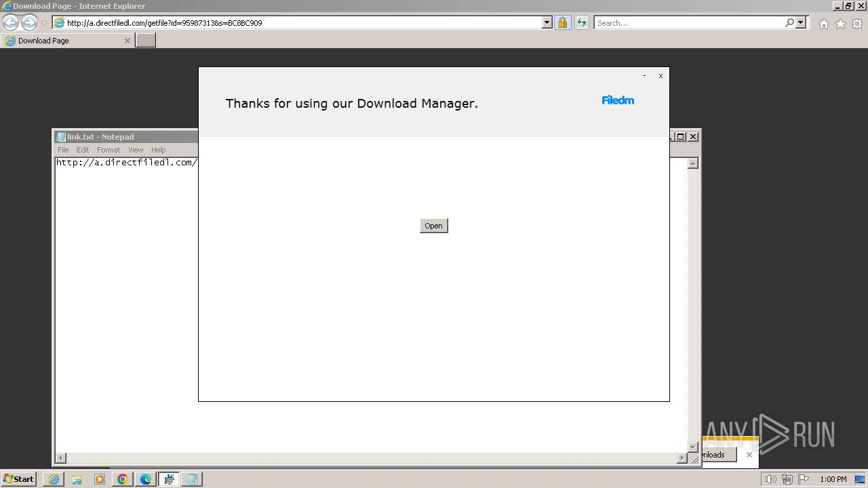868x488 pixels.
Task: Open the View menu in Notepad
Action: coord(136,150)
